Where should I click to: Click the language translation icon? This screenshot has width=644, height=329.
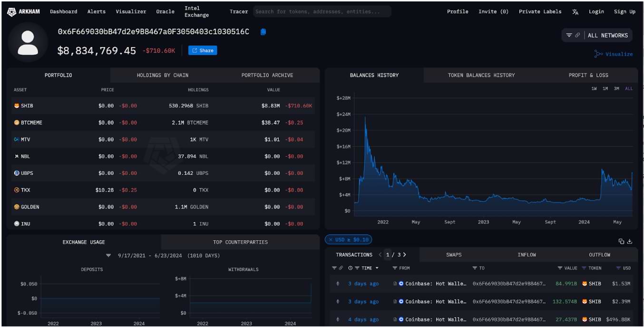pos(575,12)
